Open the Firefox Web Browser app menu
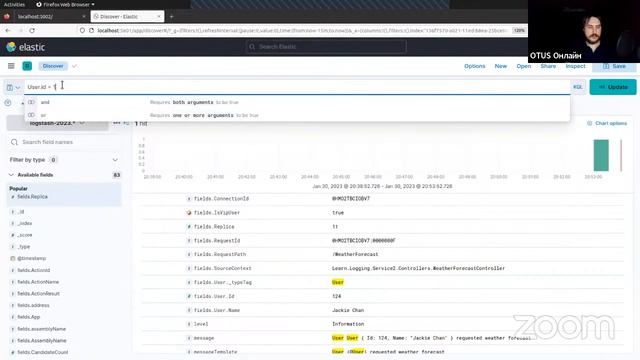The width and height of the screenshot is (640, 360). coord(65,4)
